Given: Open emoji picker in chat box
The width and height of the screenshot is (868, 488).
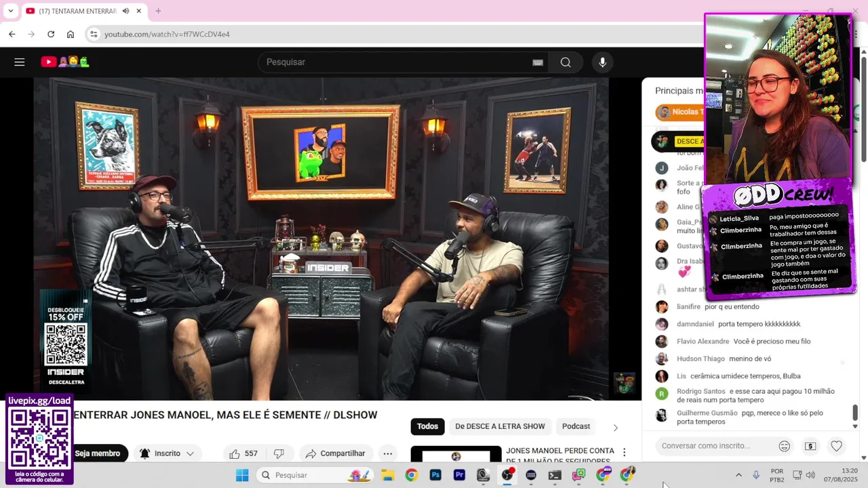Looking at the screenshot, I should click(x=784, y=446).
